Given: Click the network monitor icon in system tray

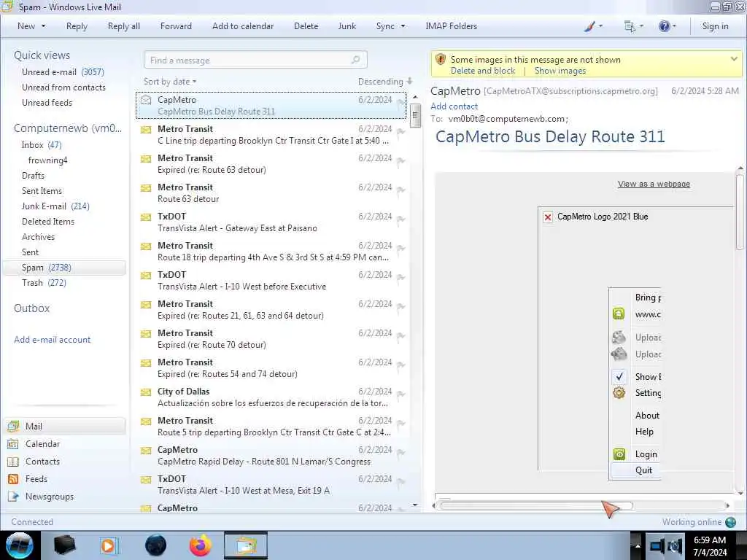Looking at the screenshot, I should 657,545.
